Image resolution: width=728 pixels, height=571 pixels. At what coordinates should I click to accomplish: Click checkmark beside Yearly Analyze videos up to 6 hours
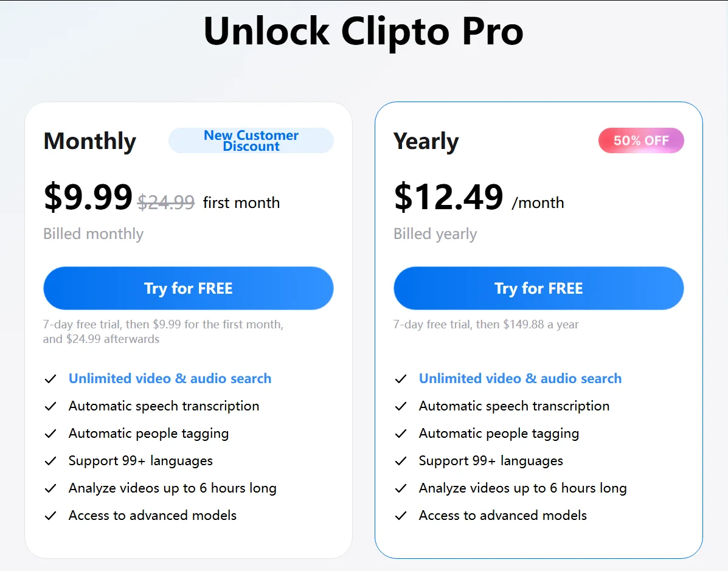(x=401, y=488)
